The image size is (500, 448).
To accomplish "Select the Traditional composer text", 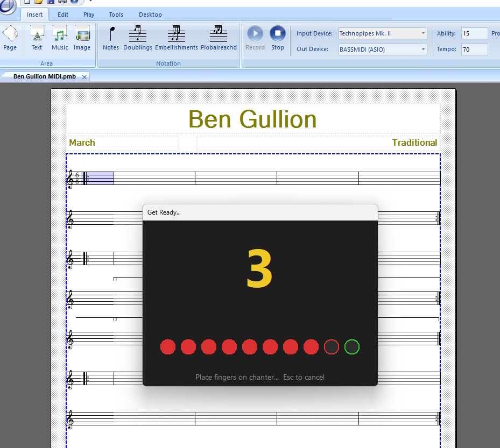I will [414, 143].
